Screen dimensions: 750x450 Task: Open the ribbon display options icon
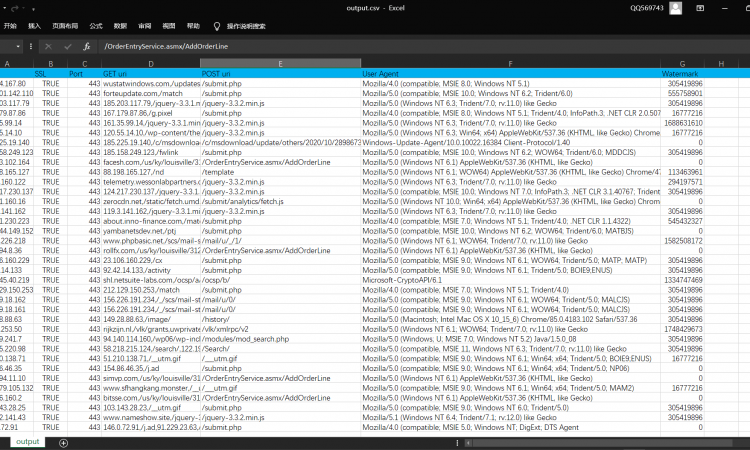tap(700, 8)
